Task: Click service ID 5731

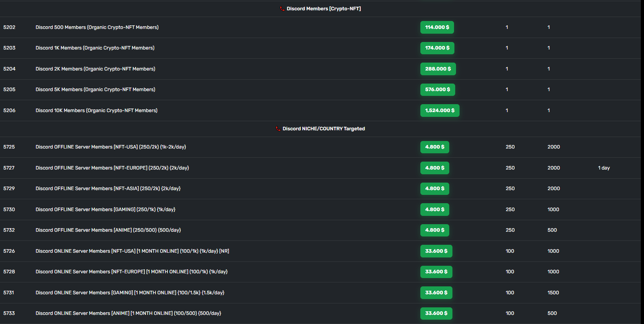Action: click(9, 293)
